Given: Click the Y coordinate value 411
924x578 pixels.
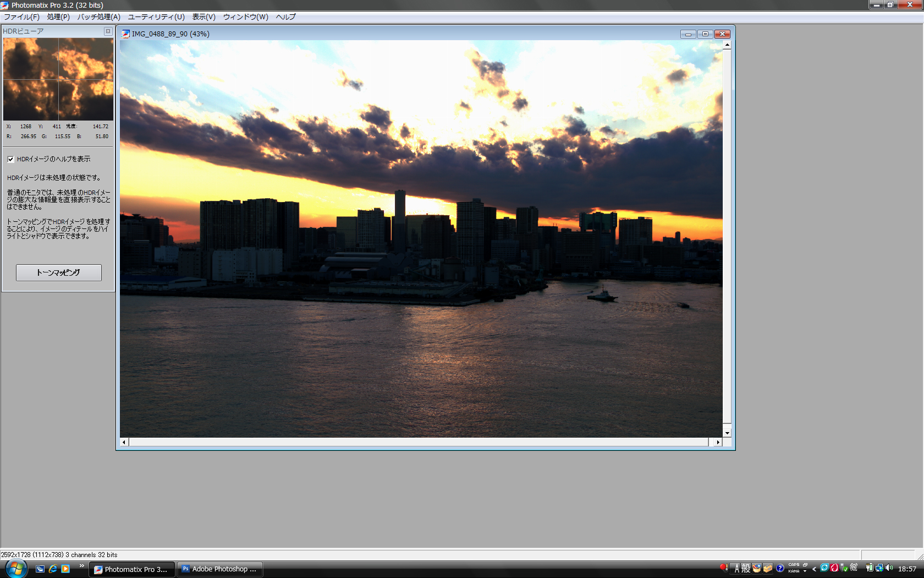Looking at the screenshot, I should 57,127.
